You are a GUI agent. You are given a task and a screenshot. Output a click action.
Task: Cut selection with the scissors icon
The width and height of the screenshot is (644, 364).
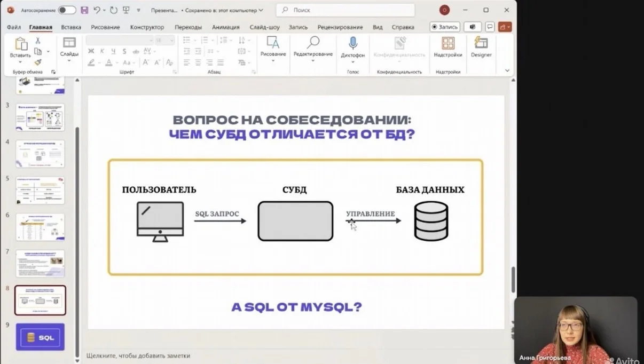(x=38, y=41)
